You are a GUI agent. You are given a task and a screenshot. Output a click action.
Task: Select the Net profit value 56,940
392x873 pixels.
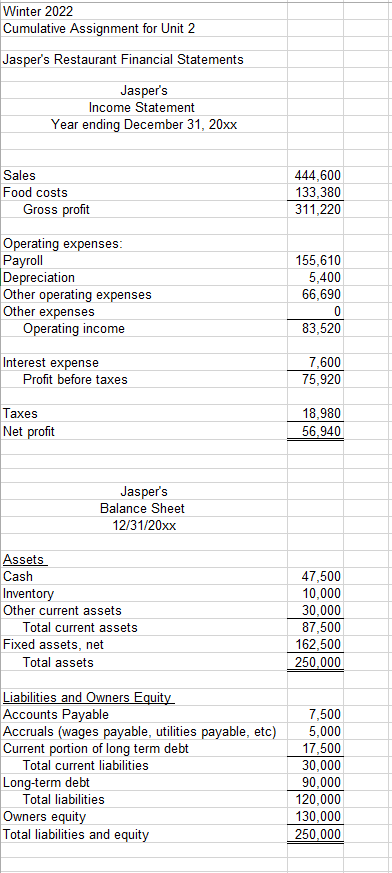(315, 431)
